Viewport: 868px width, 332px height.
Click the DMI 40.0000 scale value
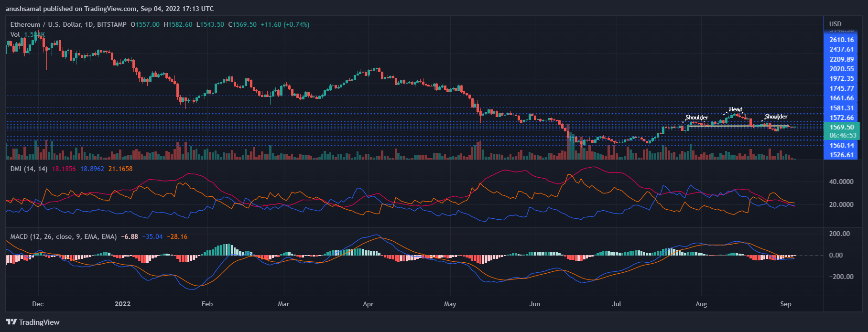click(x=841, y=182)
